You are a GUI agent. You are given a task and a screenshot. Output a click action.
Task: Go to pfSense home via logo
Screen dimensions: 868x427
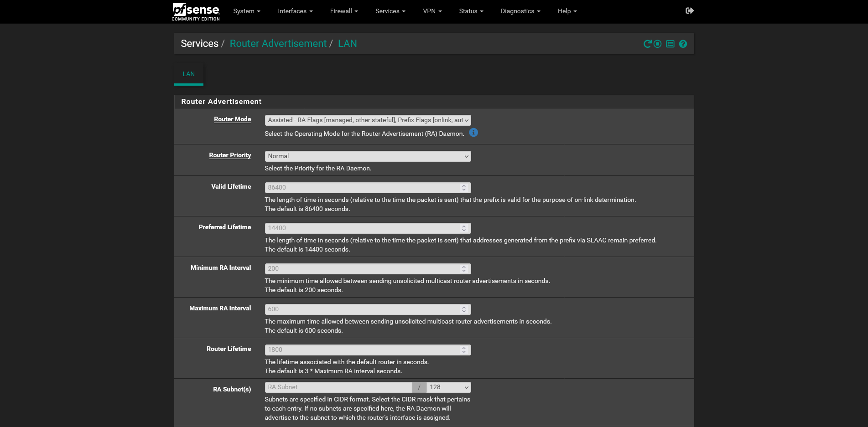[196, 11]
